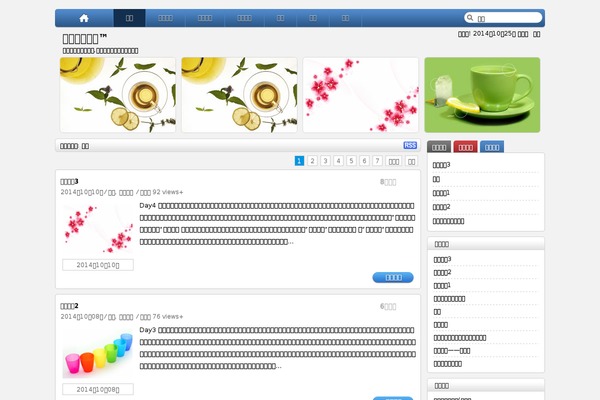The width and height of the screenshot is (600, 400).
Task: Open the post title ending in 2 above the 76 views line
Action: pyautogui.click(x=69, y=306)
